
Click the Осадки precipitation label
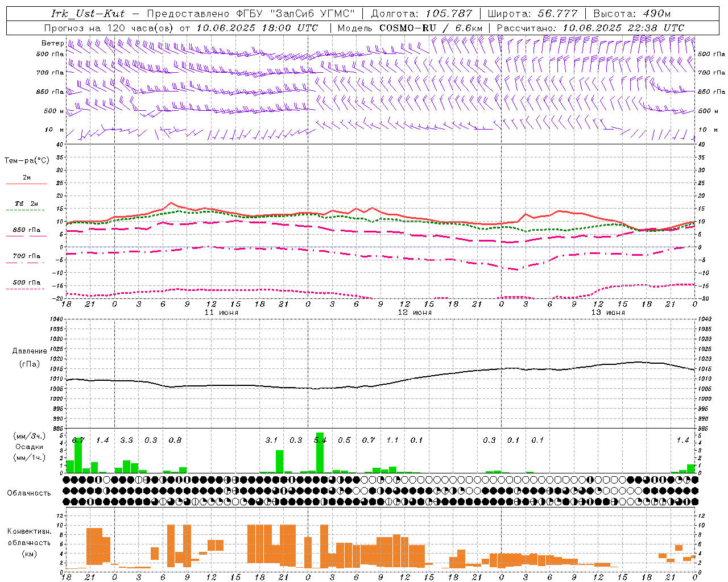tap(30, 447)
